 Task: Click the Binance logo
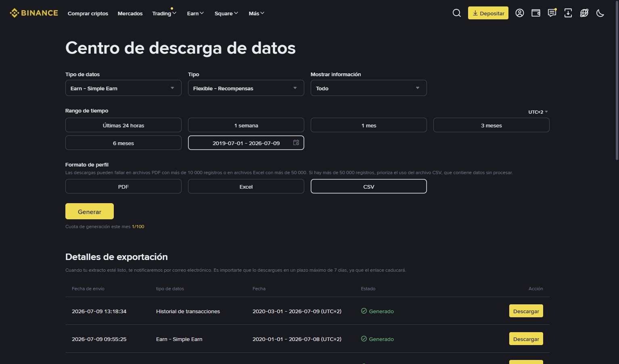click(34, 13)
